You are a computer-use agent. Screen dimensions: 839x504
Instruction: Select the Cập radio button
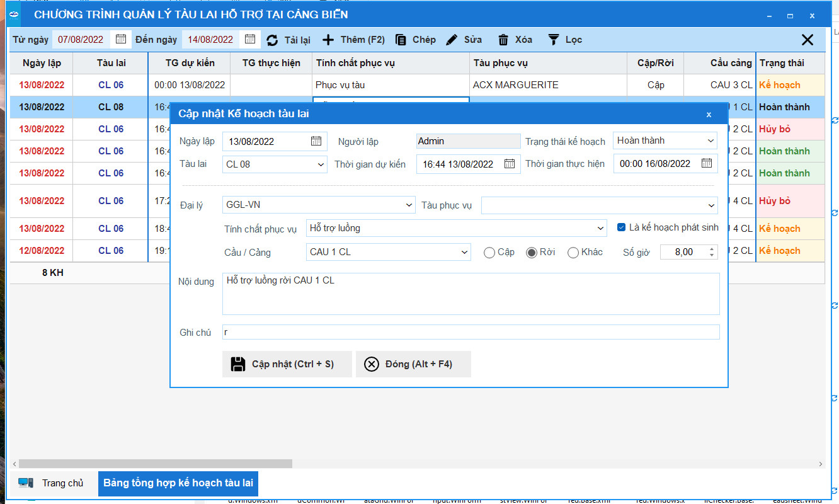pos(489,253)
